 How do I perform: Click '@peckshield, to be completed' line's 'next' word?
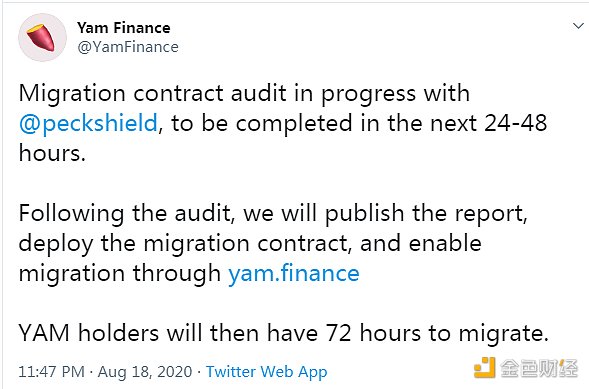[453, 124]
